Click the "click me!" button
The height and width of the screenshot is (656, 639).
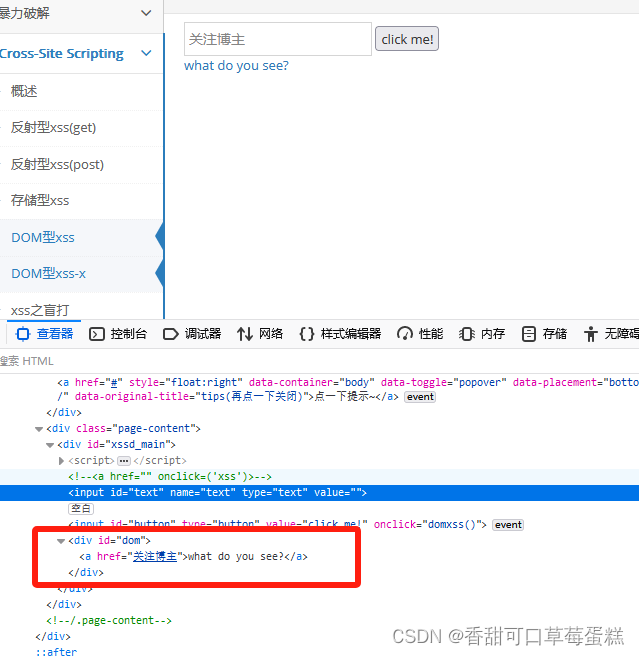(x=407, y=39)
